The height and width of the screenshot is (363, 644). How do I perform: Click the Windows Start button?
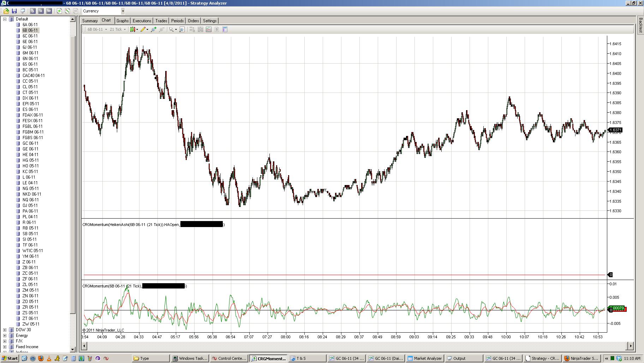tap(10, 358)
